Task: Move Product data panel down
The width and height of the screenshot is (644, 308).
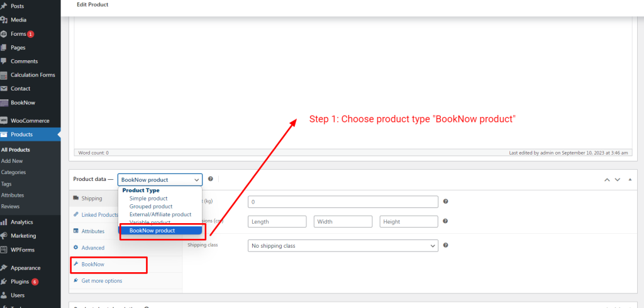Action: (618, 180)
